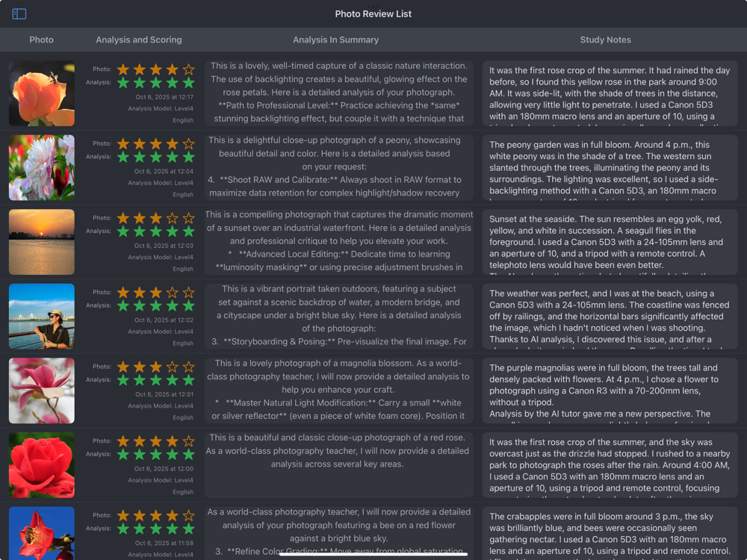
Task: Open the red rose photo thumbnail
Action: [41, 464]
